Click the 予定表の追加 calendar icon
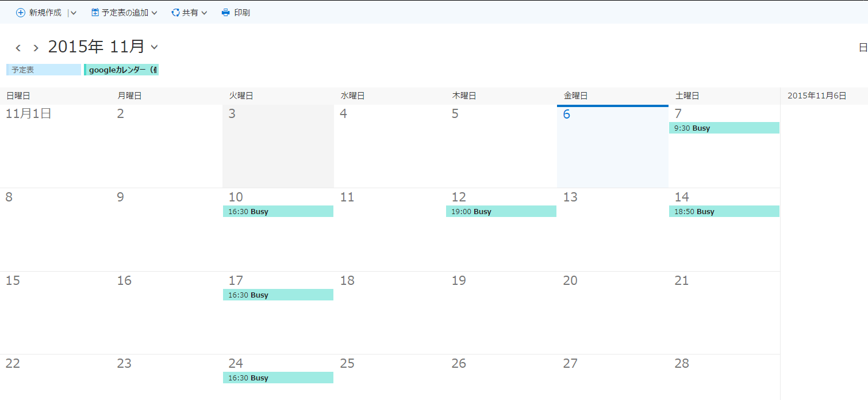The image size is (868, 400). 95,13
